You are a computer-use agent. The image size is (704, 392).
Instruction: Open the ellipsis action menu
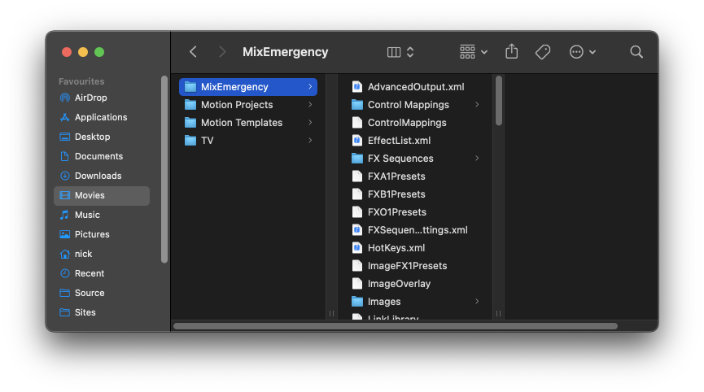point(582,52)
